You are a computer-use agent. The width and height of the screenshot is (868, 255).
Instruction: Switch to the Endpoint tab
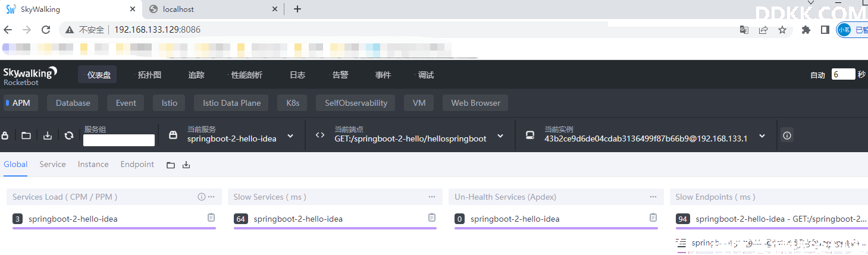[x=137, y=164]
